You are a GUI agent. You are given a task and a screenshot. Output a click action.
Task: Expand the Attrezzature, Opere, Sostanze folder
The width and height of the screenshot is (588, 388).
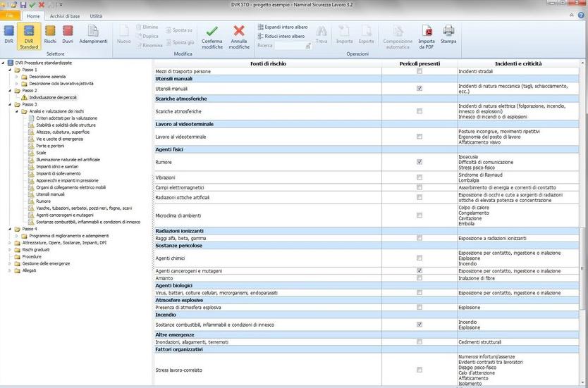9,243
